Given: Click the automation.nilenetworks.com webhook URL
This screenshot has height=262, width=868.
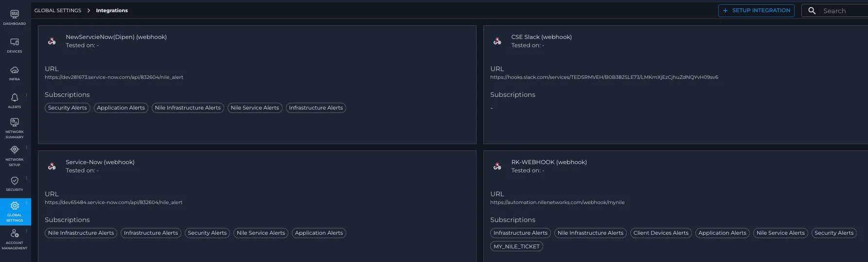Looking at the screenshot, I should tap(557, 202).
